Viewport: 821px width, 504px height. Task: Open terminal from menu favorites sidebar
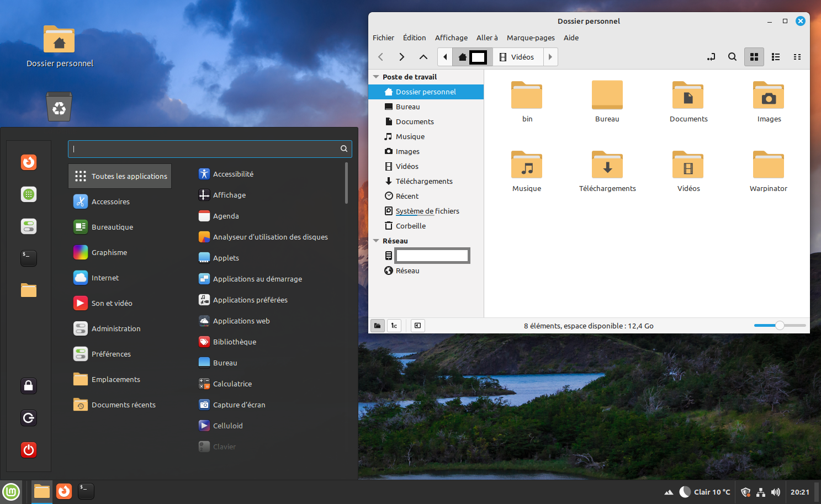29,258
